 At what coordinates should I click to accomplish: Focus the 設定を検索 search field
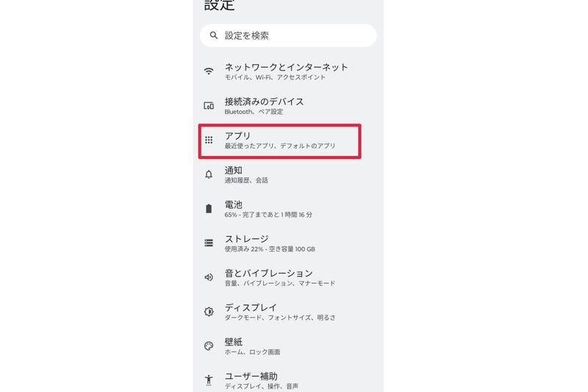288,35
